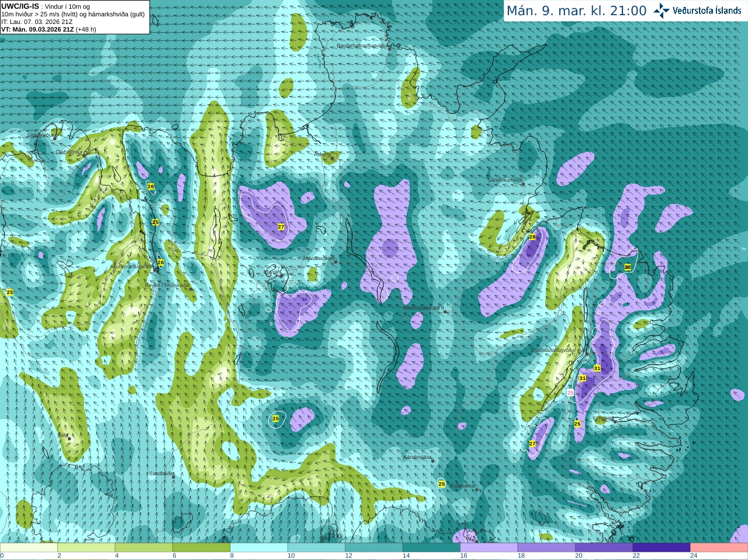Click the 2–4 m/s light green legend swatch
This screenshot has height=560, width=748.
(86, 548)
